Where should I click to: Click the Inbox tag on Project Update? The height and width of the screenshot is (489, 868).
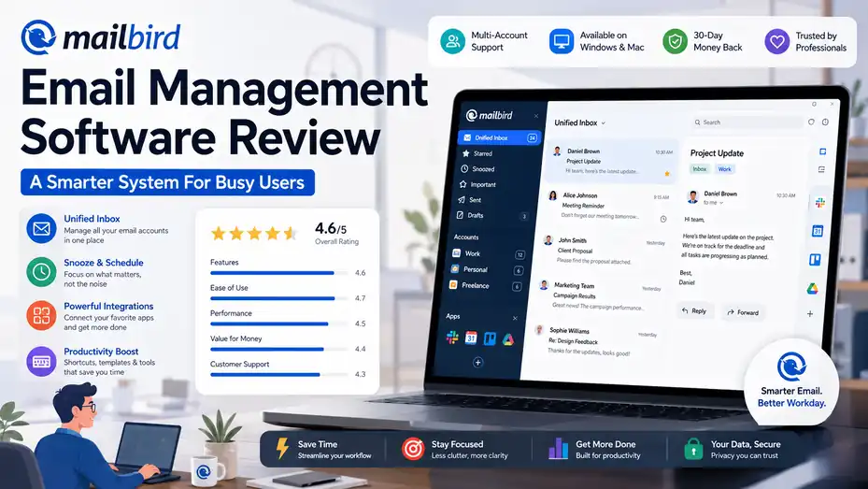[700, 169]
